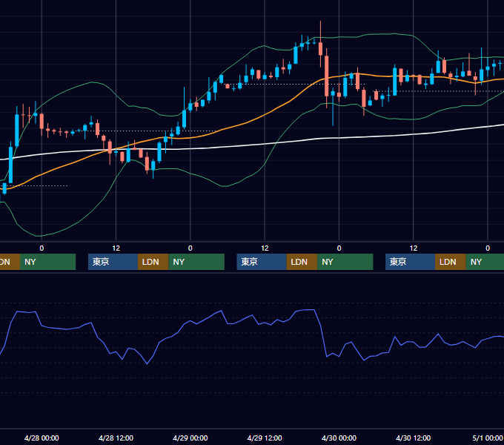Select the 4/28 00:00 time axis label
This screenshot has height=445, width=504.
pos(42,438)
